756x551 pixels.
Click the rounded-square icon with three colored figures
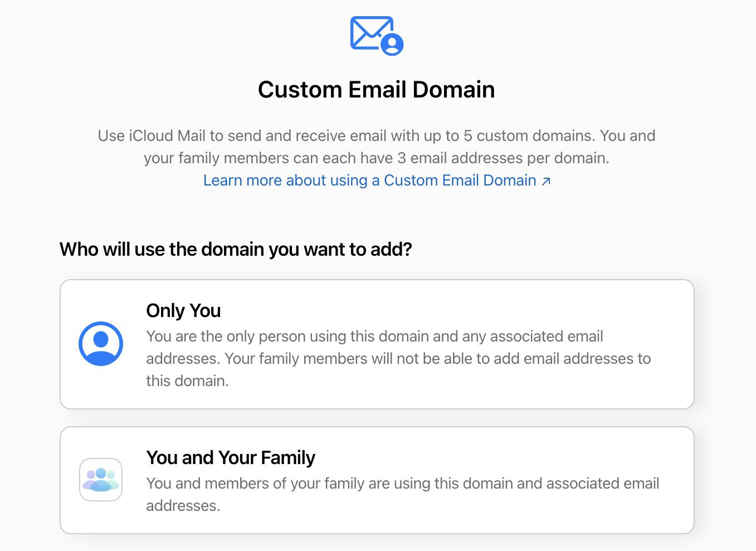[x=100, y=480]
